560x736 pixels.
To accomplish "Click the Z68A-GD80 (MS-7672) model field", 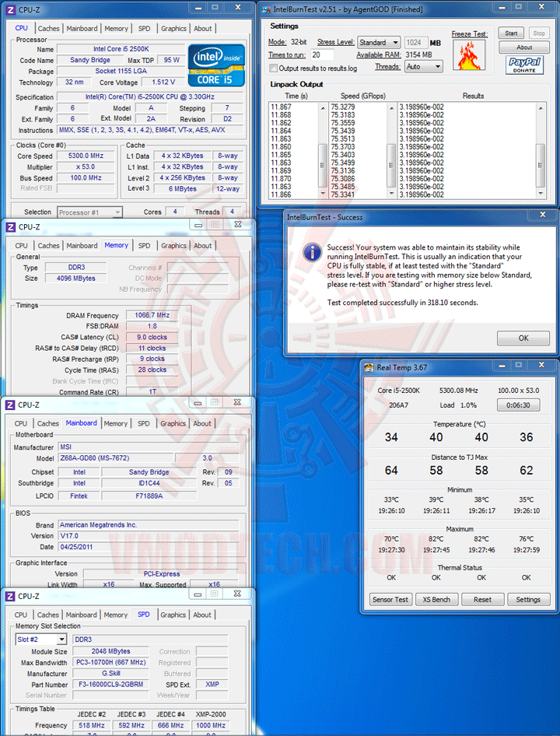I will click(115, 458).
